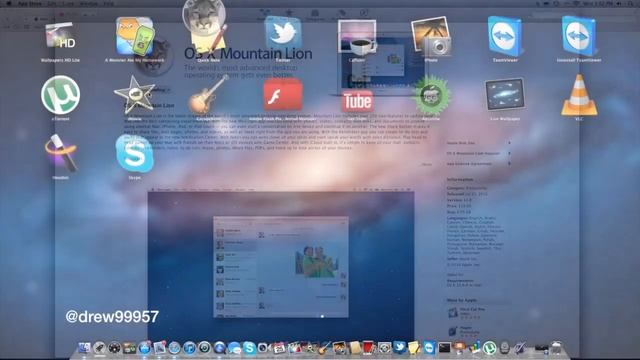This screenshot has height=360, width=640.
Task: Open iTunes in the Dock
Action: point(189,348)
